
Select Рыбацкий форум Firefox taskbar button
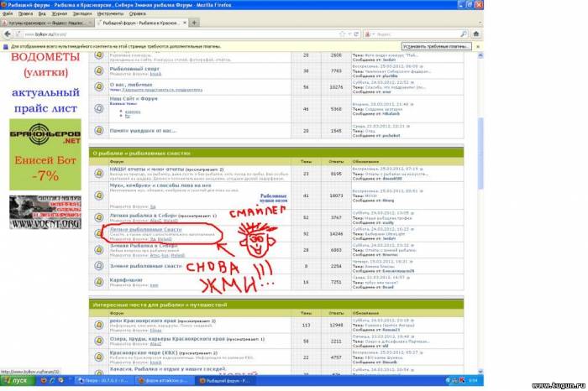(225, 381)
